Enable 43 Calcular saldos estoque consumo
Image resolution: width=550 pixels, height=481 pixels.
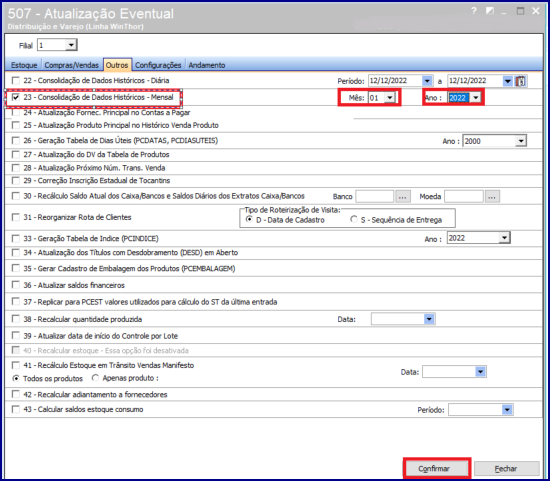[15, 409]
